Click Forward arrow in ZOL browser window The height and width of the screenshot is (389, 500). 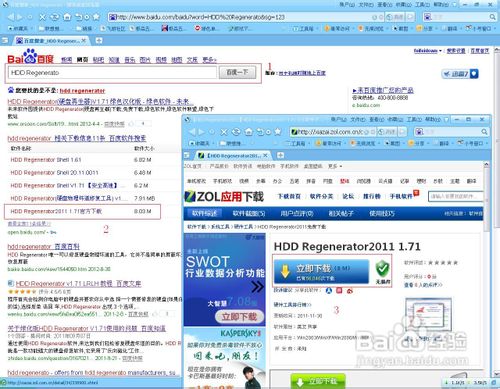point(201,132)
